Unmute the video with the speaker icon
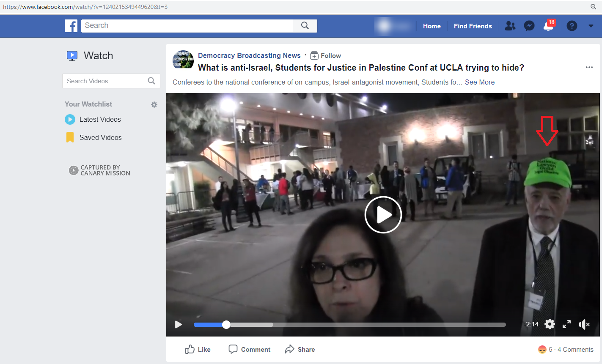Screen dimensions: 602x364 [x=584, y=324]
